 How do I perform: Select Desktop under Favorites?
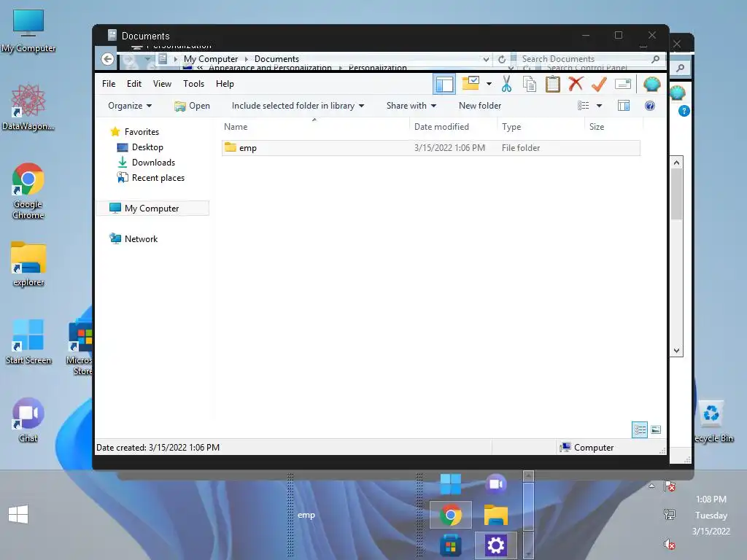pyautogui.click(x=147, y=147)
